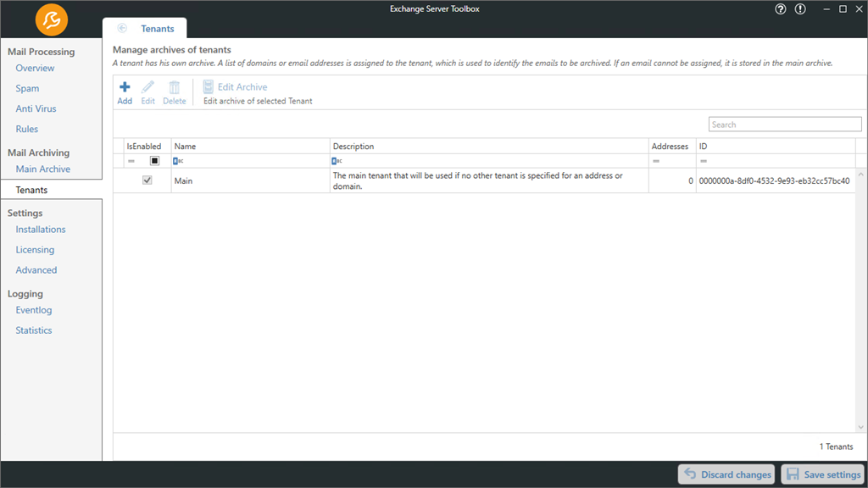The image size is (868, 488).
Task: Select the Main tenant name cell
Action: click(250, 181)
